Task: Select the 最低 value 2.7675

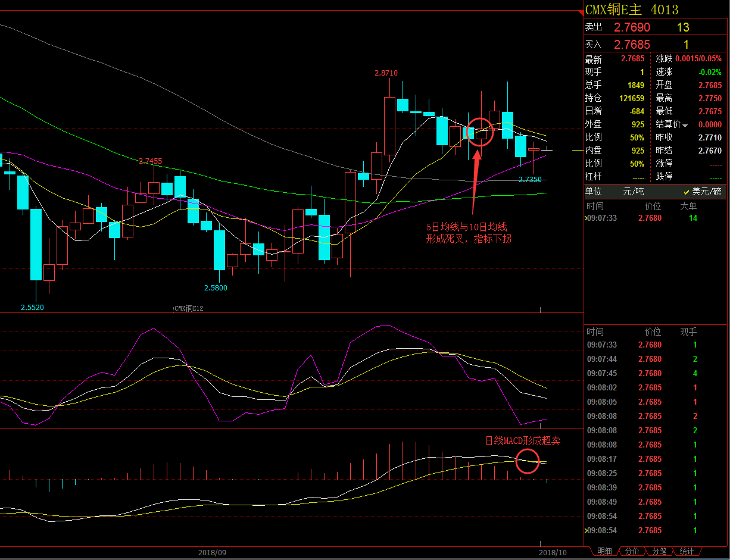Action: 710,111
